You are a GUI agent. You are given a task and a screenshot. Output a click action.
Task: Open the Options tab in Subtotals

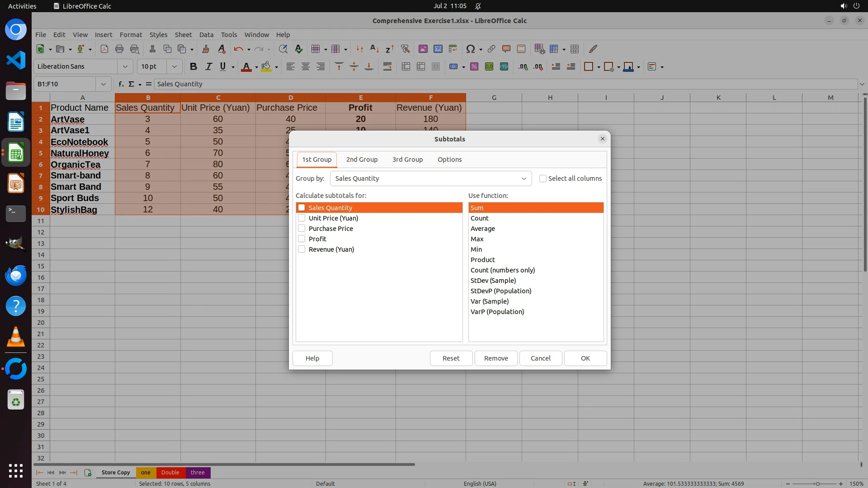pos(449,160)
